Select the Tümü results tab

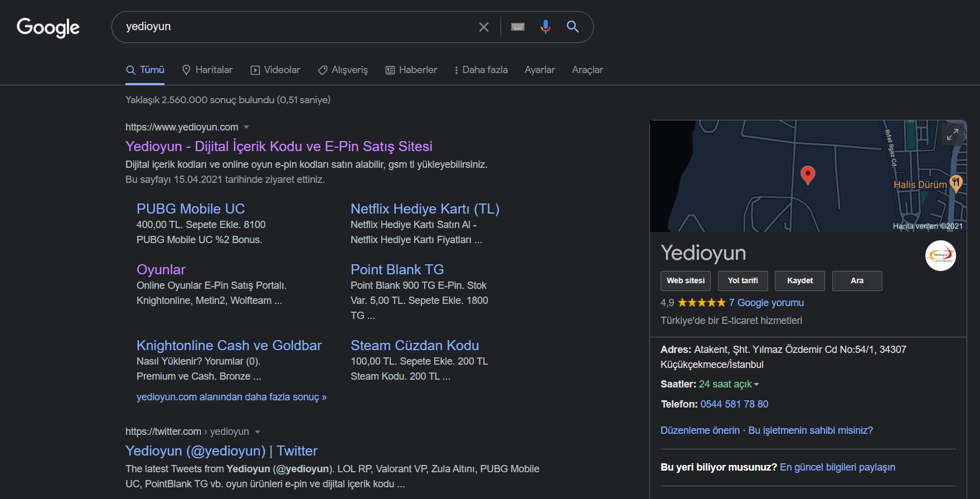click(145, 70)
